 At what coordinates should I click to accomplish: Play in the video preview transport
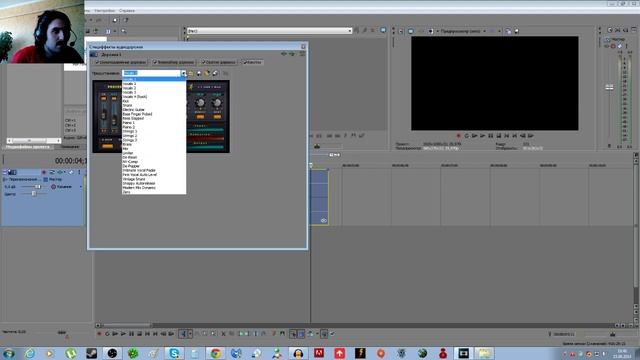pyautogui.click(x=482, y=136)
